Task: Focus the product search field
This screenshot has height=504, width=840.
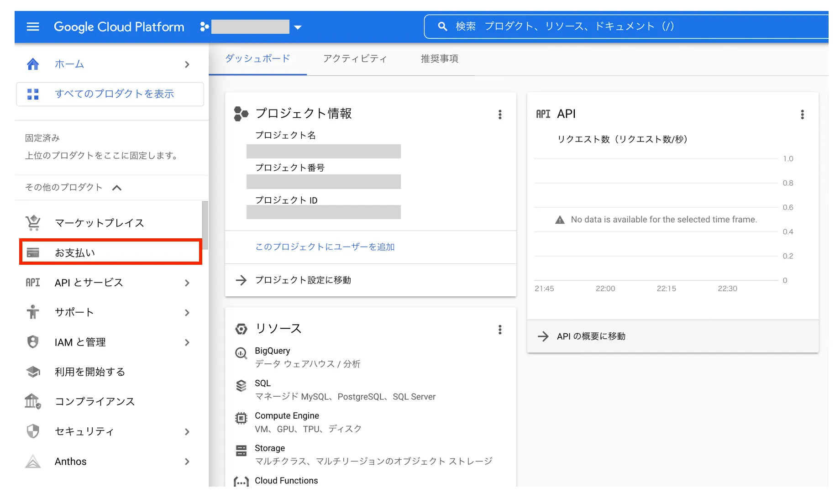Action: point(626,26)
